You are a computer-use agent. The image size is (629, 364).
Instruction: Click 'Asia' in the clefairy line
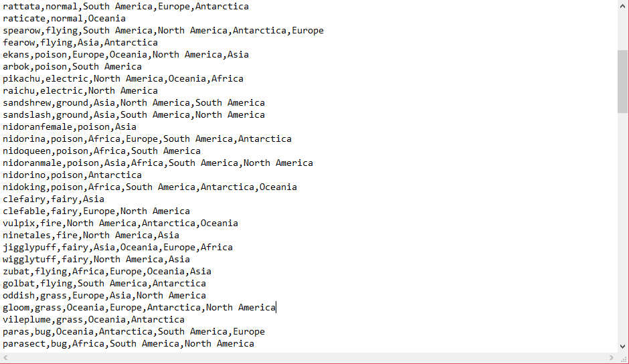[x=94, y=199]
